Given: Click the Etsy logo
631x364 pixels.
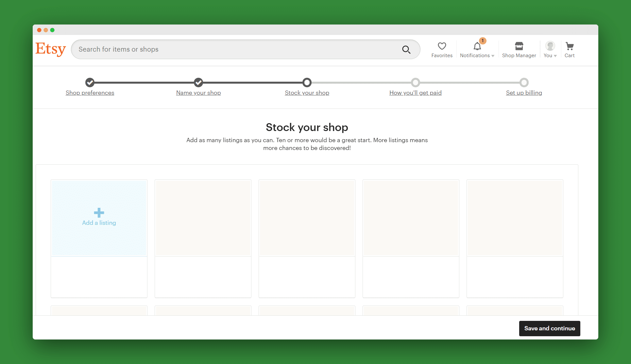Looking at the screenshot, I should [51, 49].
